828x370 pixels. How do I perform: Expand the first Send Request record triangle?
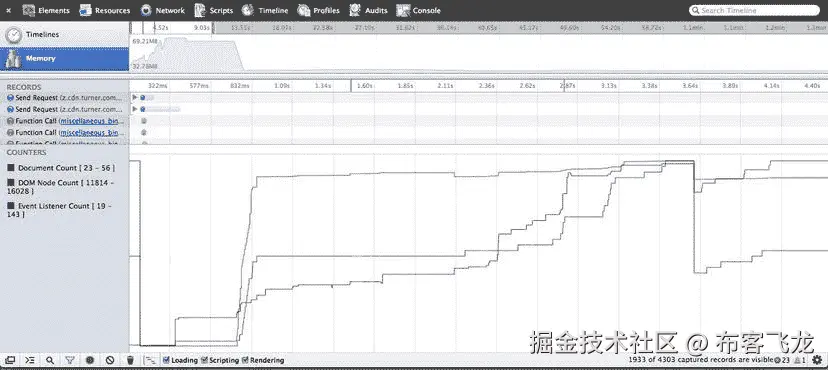[135, 97]
